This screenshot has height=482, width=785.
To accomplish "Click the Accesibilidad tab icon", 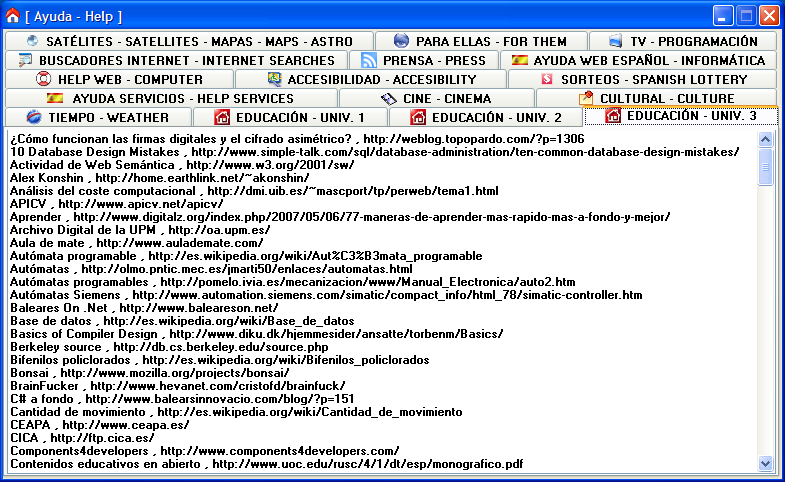I will [x=274, y=79].
